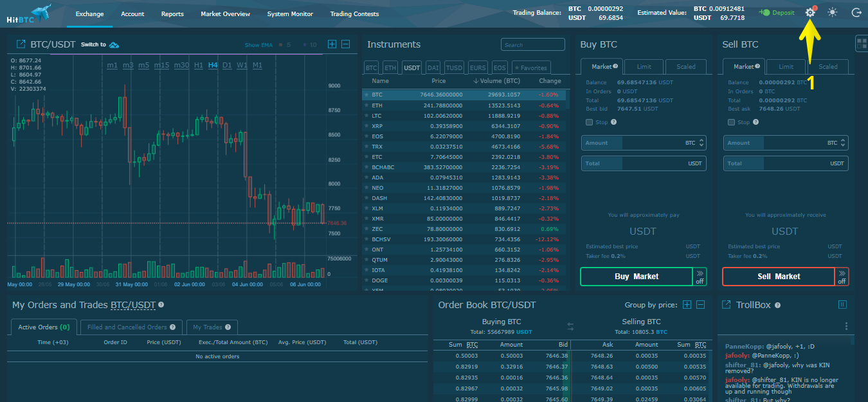Screen dimensions: 868x402
Task: Open the My Trades tab
Action: [212, 327]
